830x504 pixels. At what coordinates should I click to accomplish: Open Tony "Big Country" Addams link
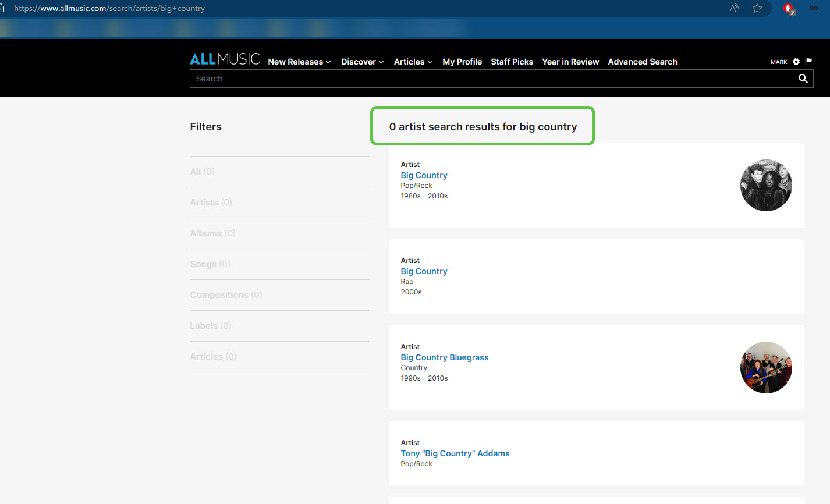[x=455, y=453]
